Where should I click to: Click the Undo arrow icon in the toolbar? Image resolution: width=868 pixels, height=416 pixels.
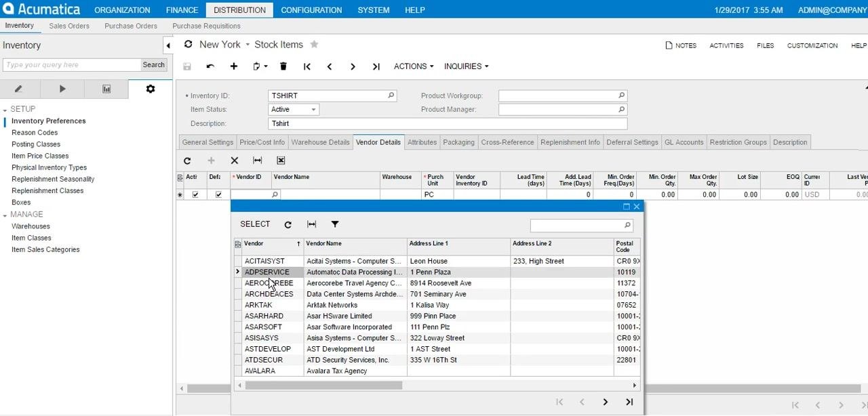210,66
